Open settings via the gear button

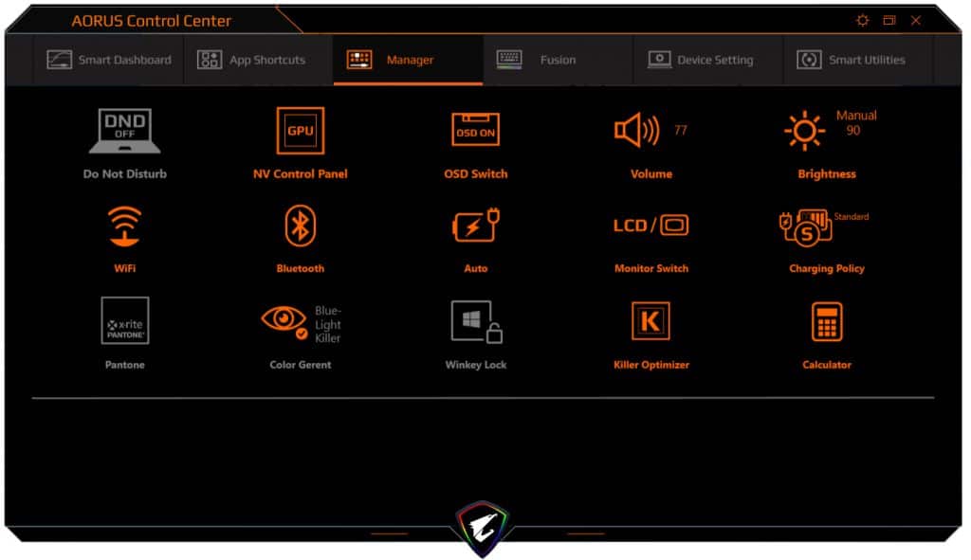[x=862, y=20]
